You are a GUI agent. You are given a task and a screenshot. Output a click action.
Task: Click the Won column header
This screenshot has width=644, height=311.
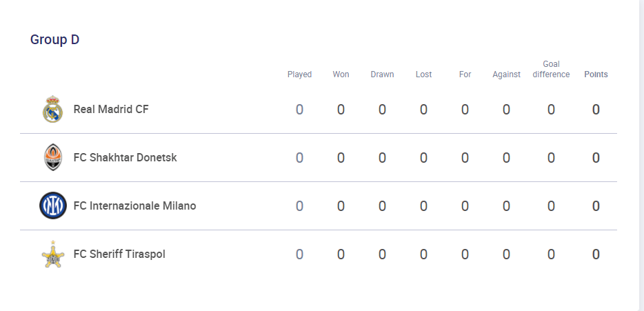click(341, 74)
